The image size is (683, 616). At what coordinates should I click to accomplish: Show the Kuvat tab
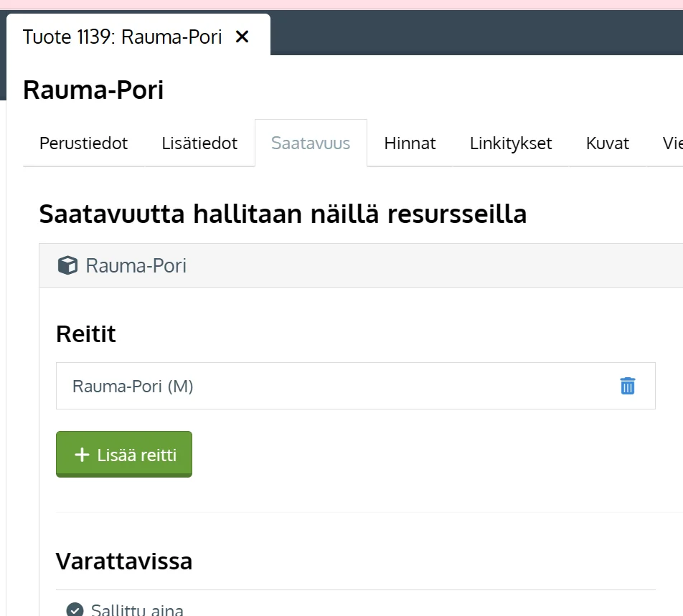click(607, 143)
